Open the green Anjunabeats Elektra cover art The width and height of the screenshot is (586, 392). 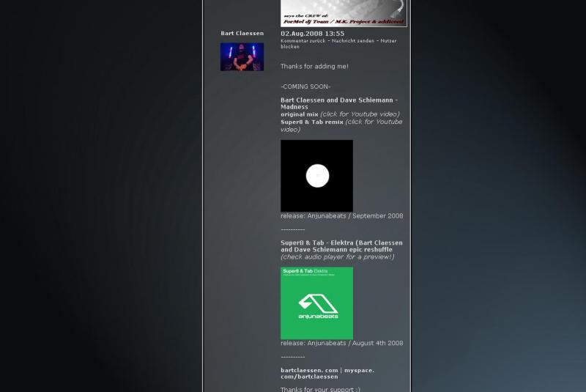point(316,303)
